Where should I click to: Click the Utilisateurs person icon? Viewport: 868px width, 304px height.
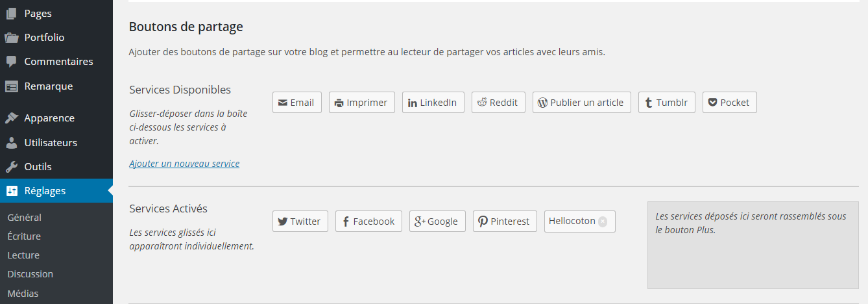11,142
